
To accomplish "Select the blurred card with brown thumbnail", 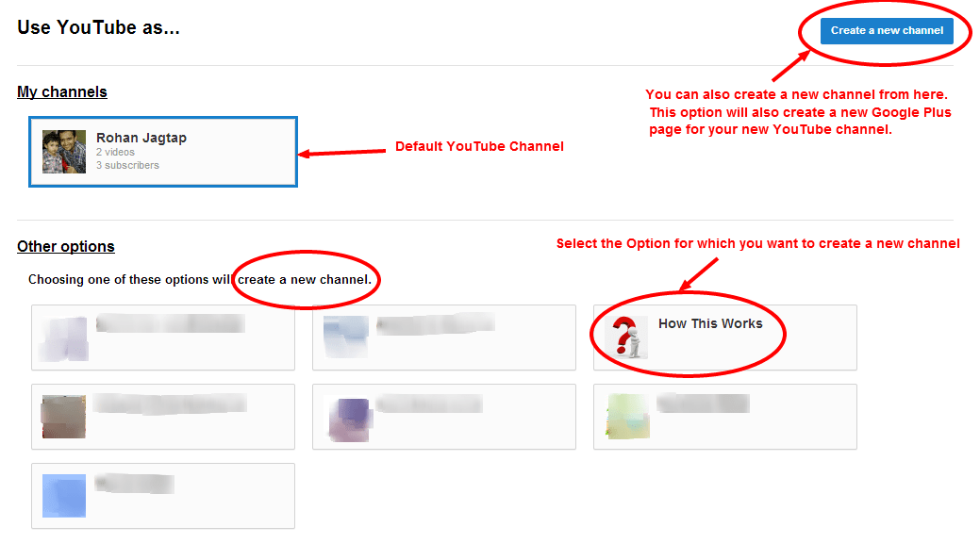I will 163,417.
